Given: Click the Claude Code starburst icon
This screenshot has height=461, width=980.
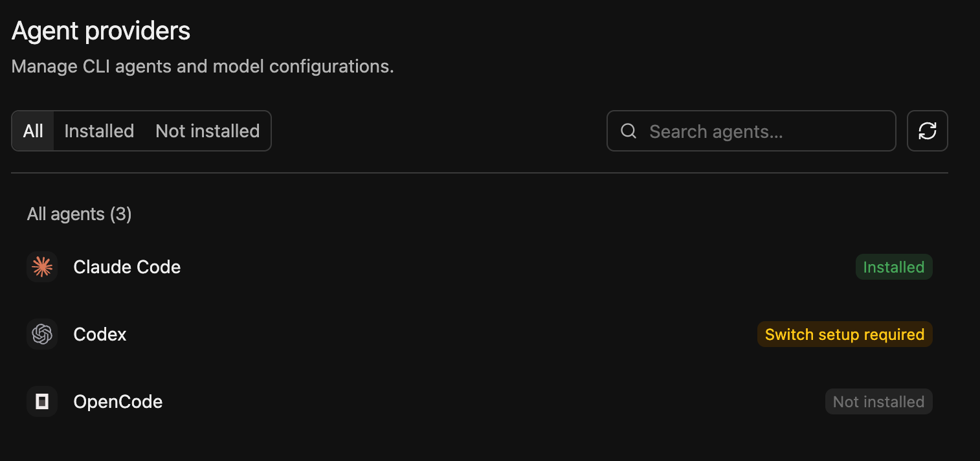Looking at the screenshot, I should pyautogui.click(x=42, y=267).
